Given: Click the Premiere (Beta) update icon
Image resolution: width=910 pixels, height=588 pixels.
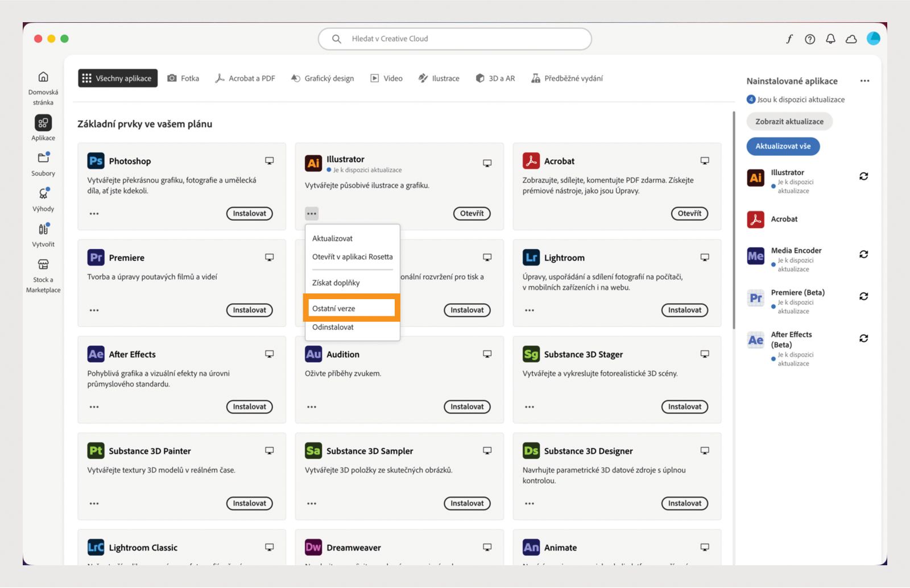Looking at the screenshot, I should 863,296.
